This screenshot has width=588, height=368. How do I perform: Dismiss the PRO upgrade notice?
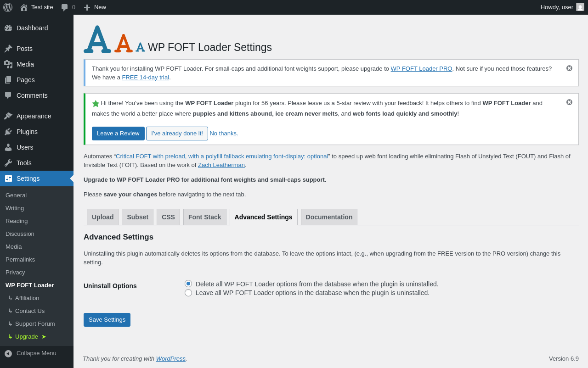pyautogui.click(x=569, y=68)
